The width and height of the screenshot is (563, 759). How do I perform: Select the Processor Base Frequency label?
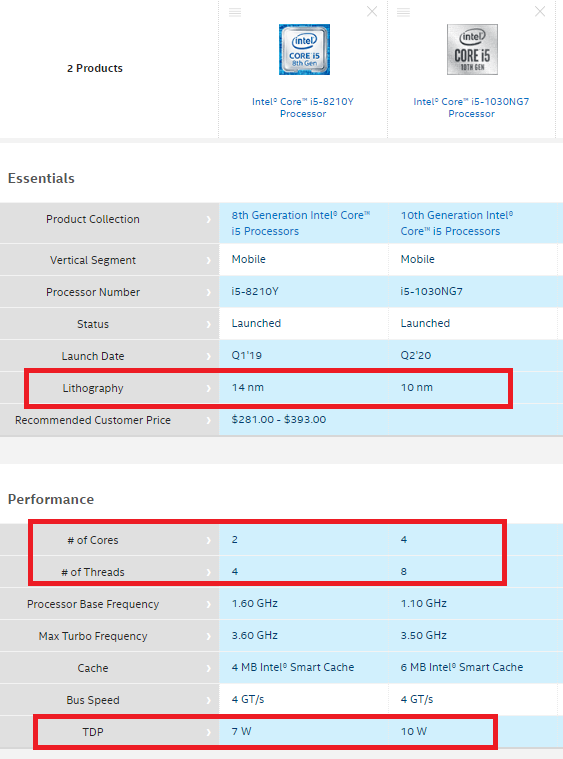93,604
